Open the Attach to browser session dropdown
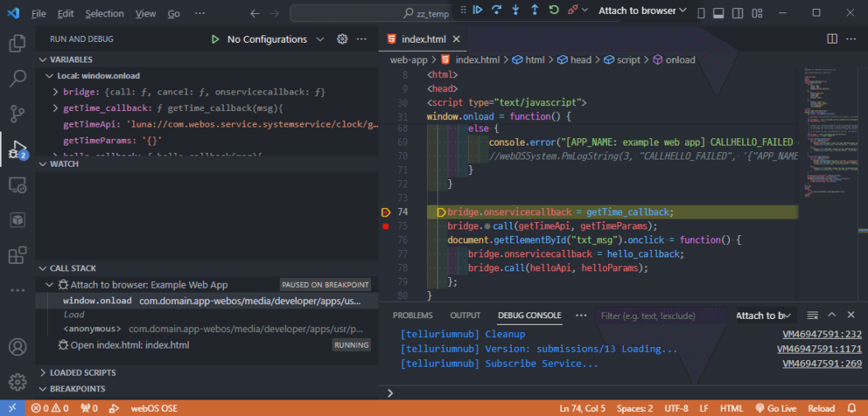The height and width of the screenshot is (416, 868). point(642,11)
